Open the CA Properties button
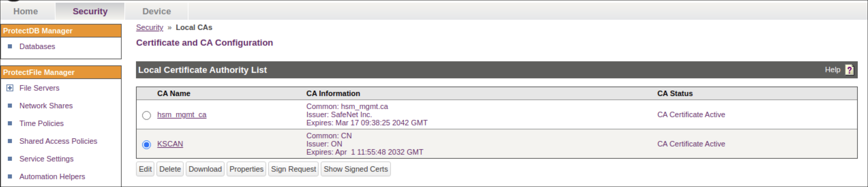Screen dimensions: 868x187 pos(246,169)
